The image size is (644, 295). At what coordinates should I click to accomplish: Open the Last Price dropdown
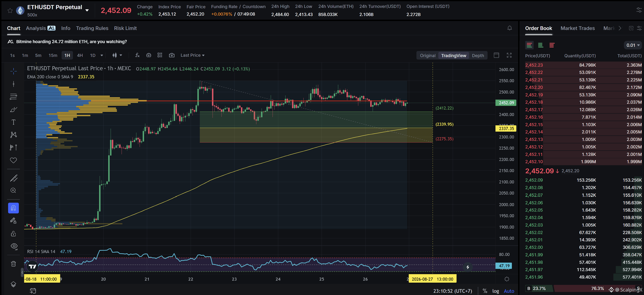[193, 55]
